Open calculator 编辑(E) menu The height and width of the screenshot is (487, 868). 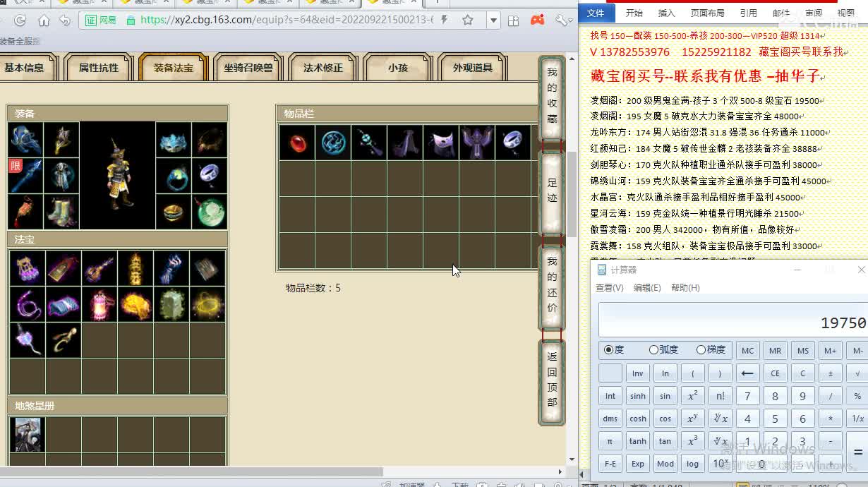[x=647, y=288]
